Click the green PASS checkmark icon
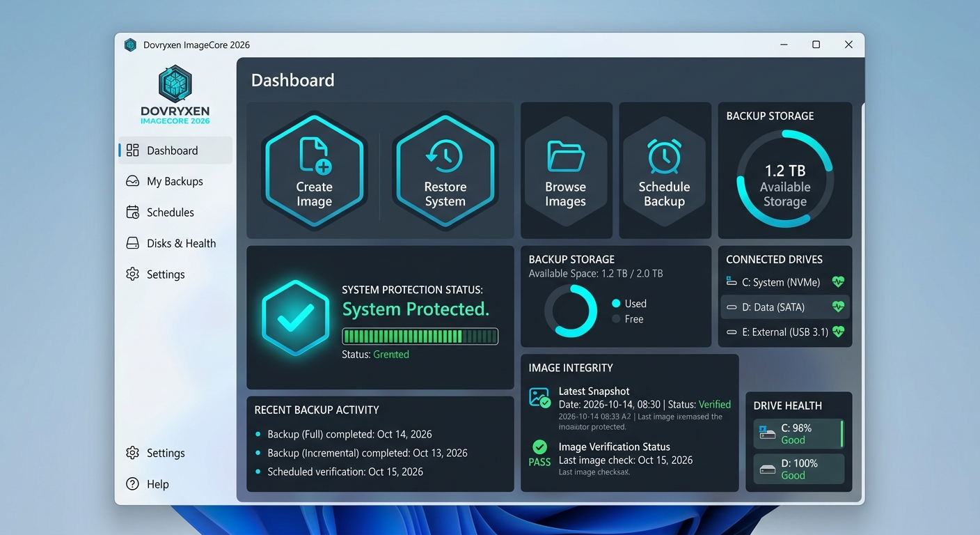The height and width of the screenshot is (535, 980). (x=539, y=447)
